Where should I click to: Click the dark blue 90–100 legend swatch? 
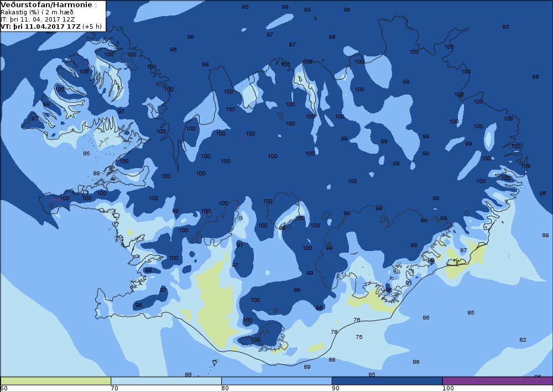click(387, 381)
